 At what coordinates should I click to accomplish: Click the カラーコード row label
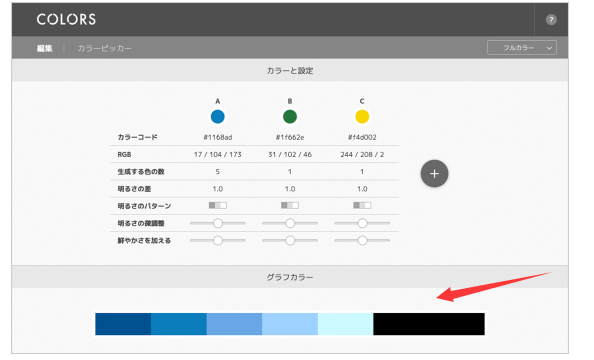(137, 137)
